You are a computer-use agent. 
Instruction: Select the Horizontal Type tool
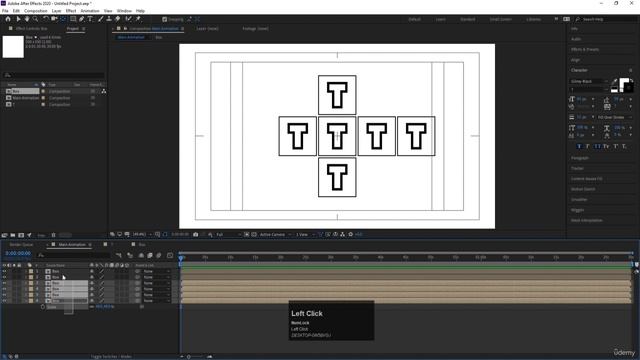90,19
